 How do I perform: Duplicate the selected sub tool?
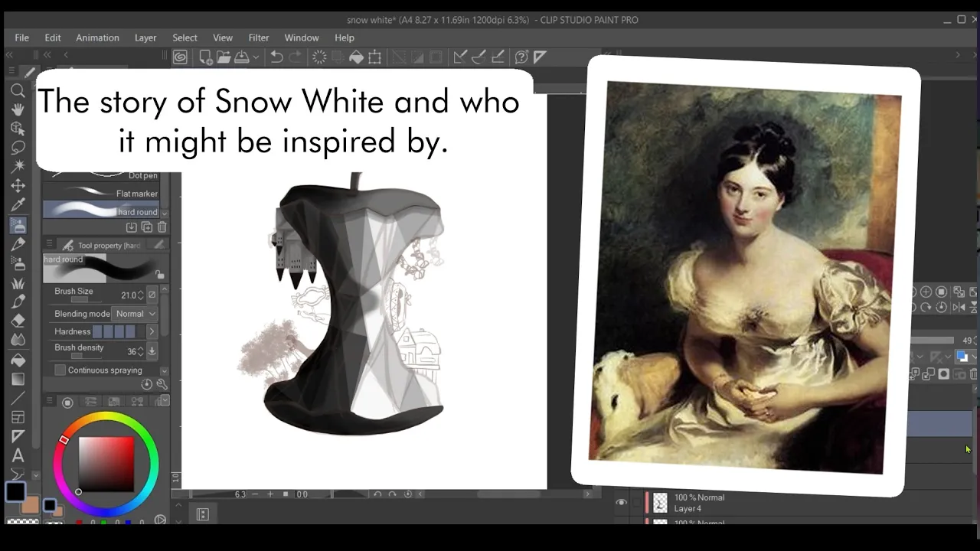click(146, 227)
